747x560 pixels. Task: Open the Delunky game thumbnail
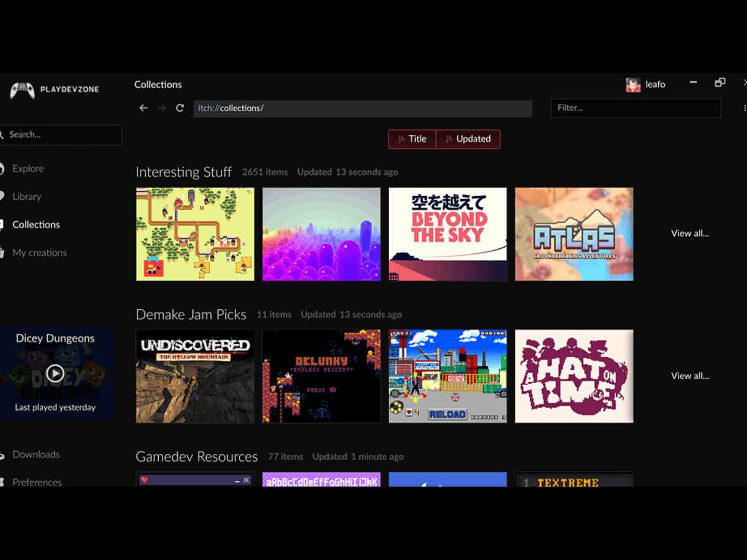click(321, 376)
